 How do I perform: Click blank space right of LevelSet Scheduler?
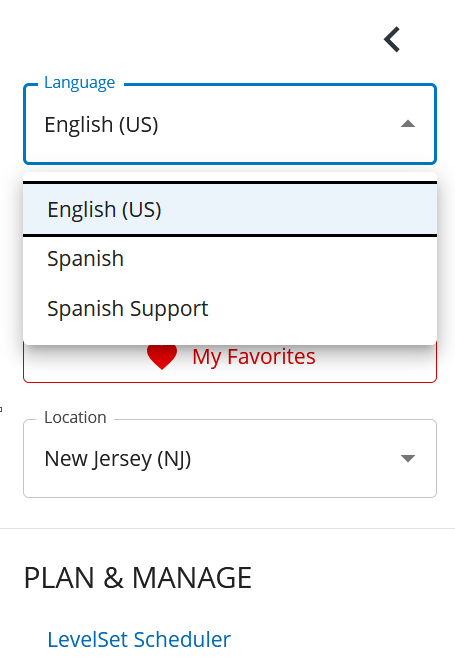(342, 640)
